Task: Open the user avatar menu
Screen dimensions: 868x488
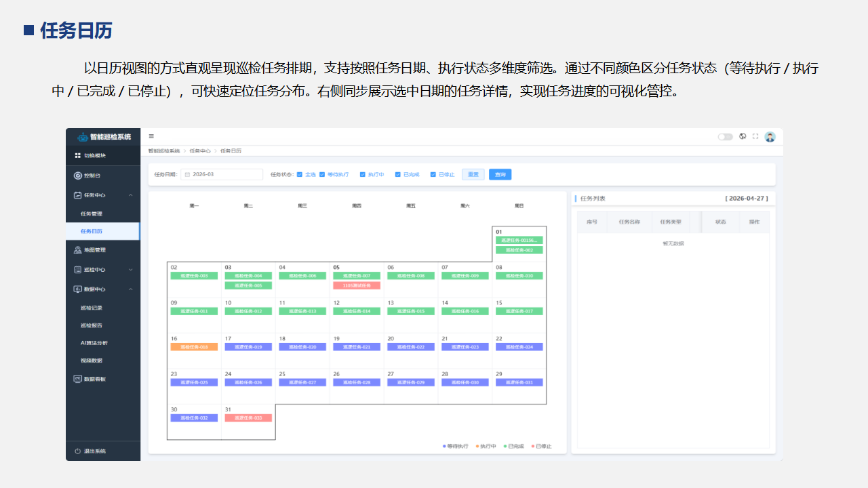Action: point(770,137)
